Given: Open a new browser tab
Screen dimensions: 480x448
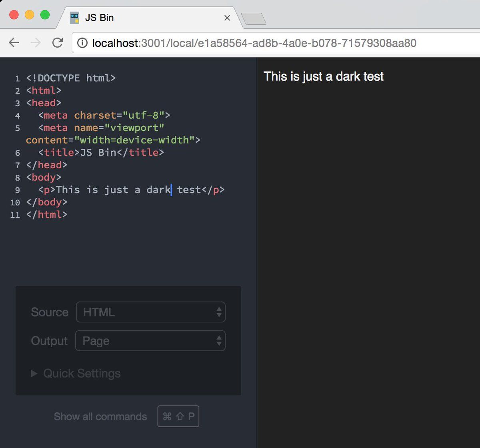Looking at the screenshot, I should 254,19.
